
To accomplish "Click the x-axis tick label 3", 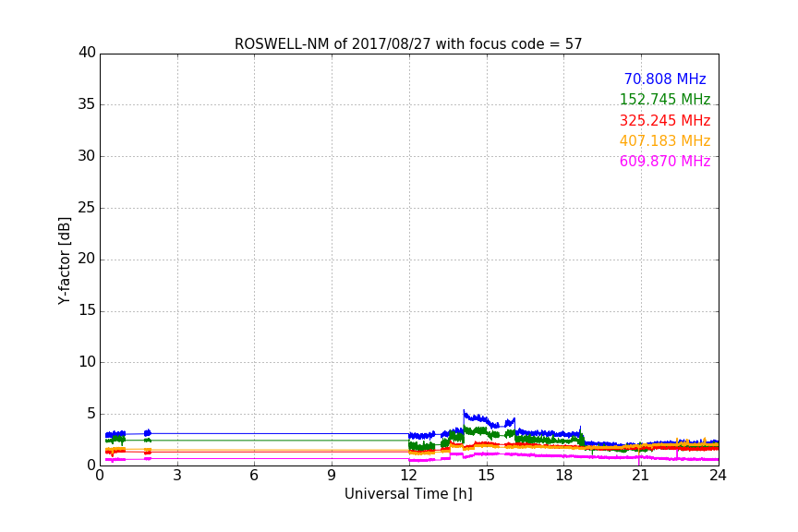I will (177, 476).
